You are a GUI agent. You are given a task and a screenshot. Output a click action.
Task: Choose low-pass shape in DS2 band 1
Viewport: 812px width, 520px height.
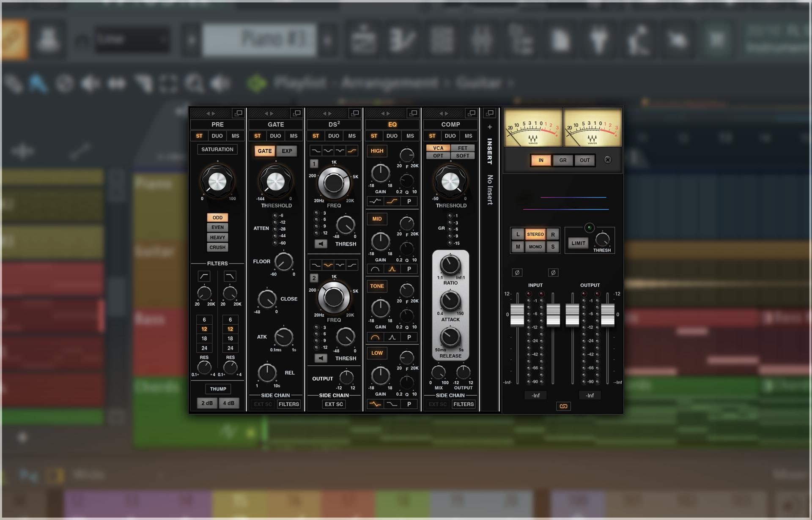(x=316, y=151)
